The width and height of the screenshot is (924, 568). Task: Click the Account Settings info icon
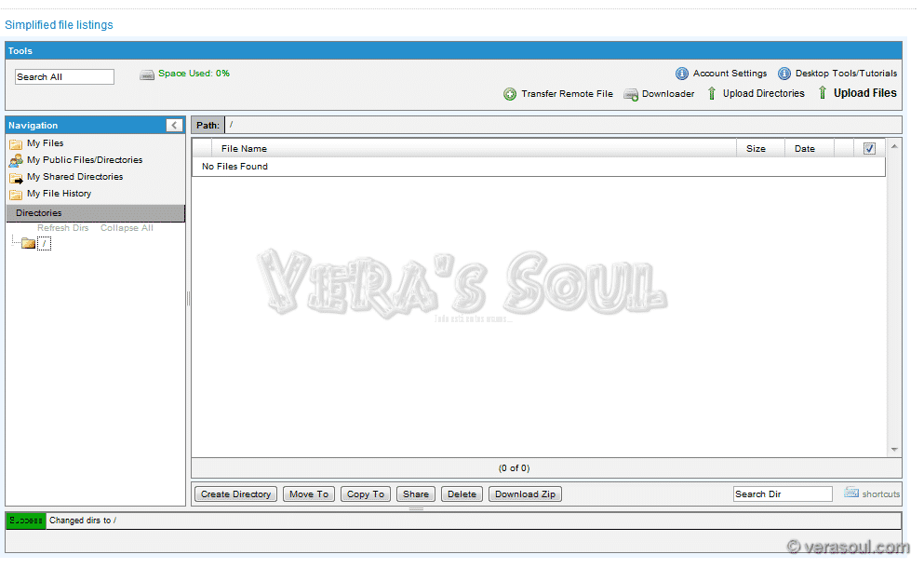pyautogui.click(x=682, y=74)
